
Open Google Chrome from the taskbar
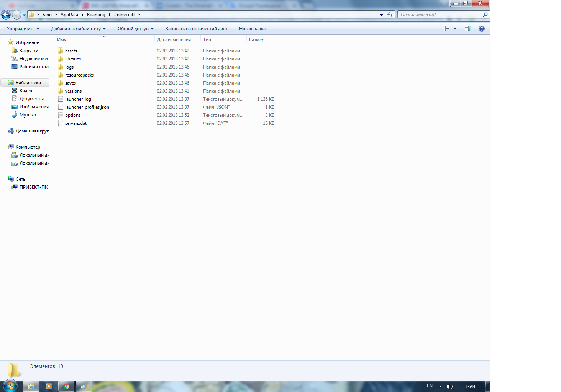click(66, 386)
